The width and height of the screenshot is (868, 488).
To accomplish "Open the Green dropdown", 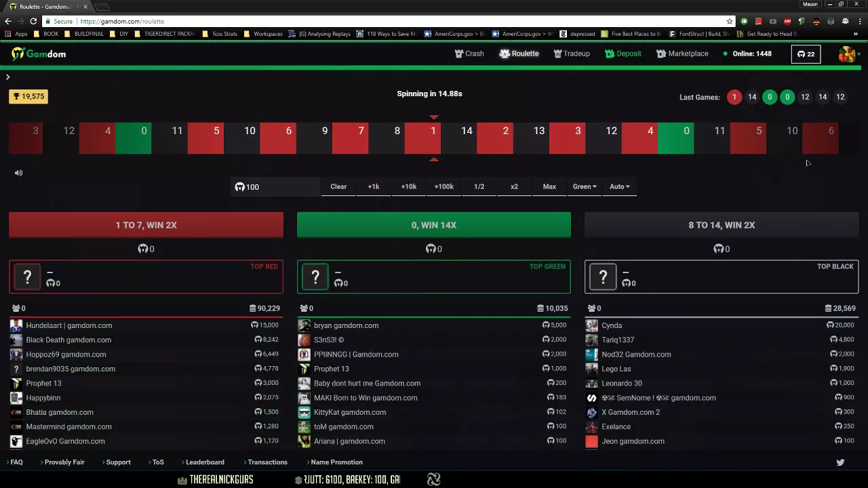I will click(585, 187).
